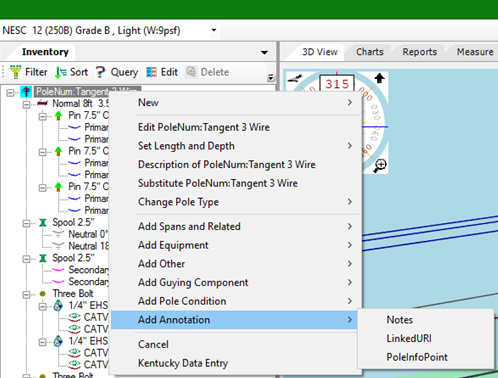Click the 315 heading value box
The width and height of the screenshot is (498, 378).
point(337,83)
